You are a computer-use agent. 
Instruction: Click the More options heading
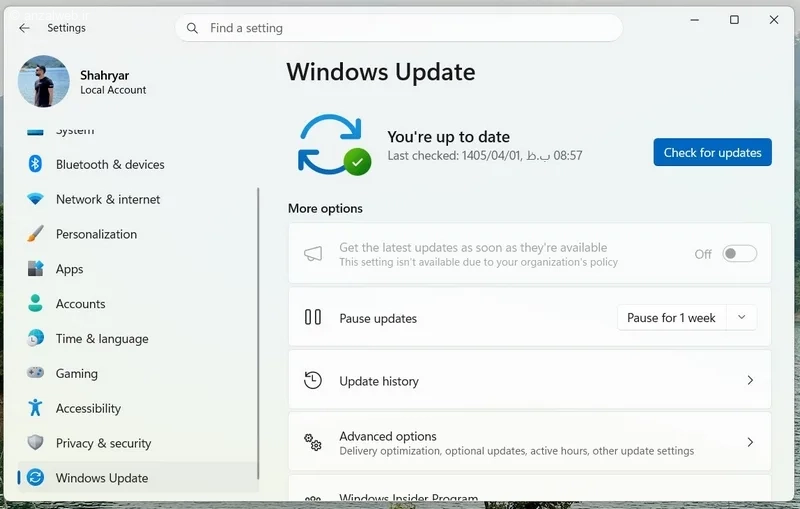(325, 208)
